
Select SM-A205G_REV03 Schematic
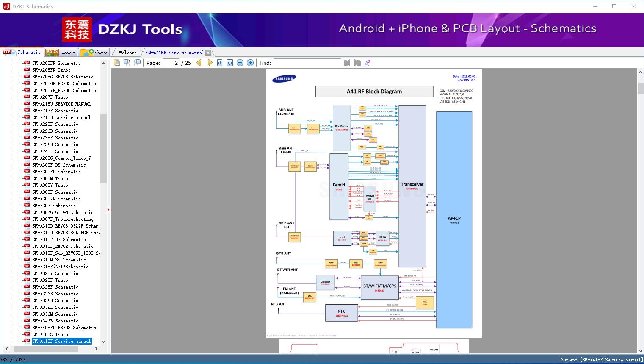(63, 77)
